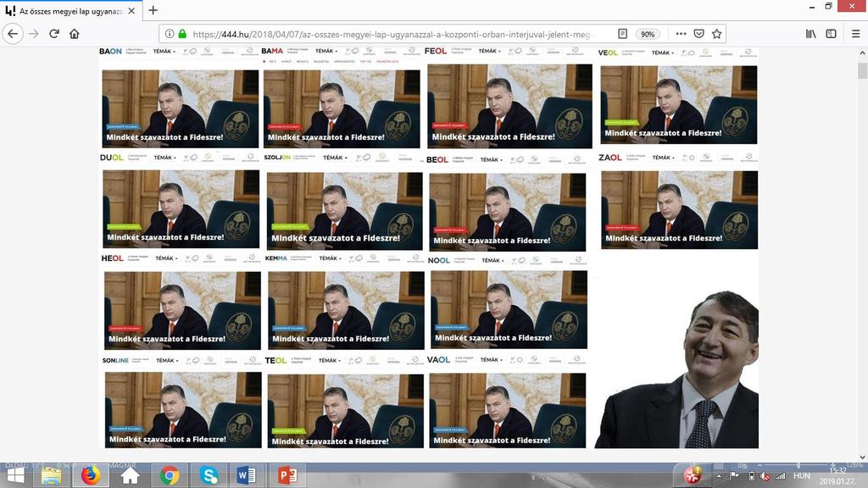Click the VEOL site logo

click(608, 53)
